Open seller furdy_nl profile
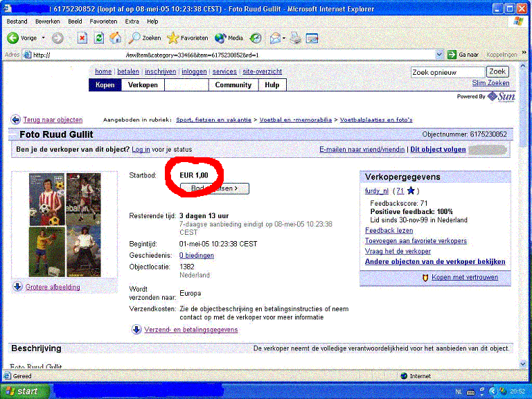Screen dimensions: 532x399 pos(377,191)
